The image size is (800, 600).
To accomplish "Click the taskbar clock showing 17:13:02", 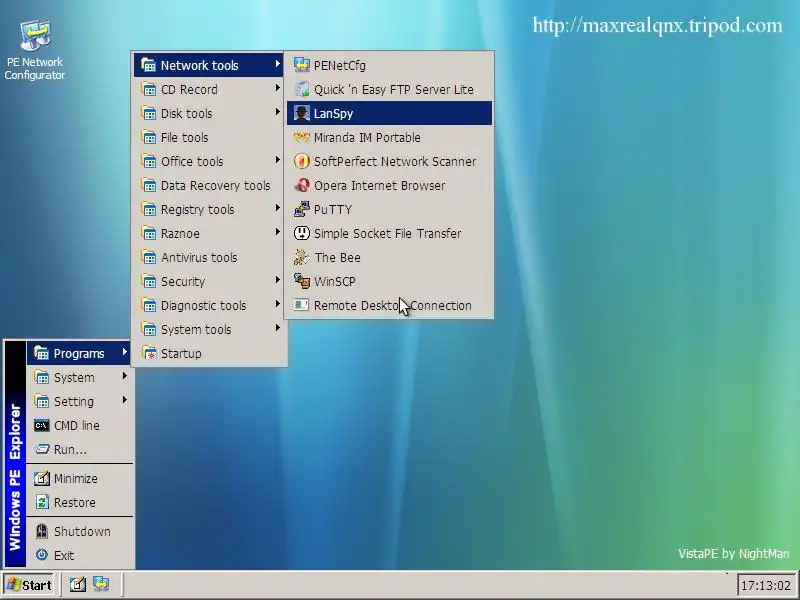I will 765,585.
